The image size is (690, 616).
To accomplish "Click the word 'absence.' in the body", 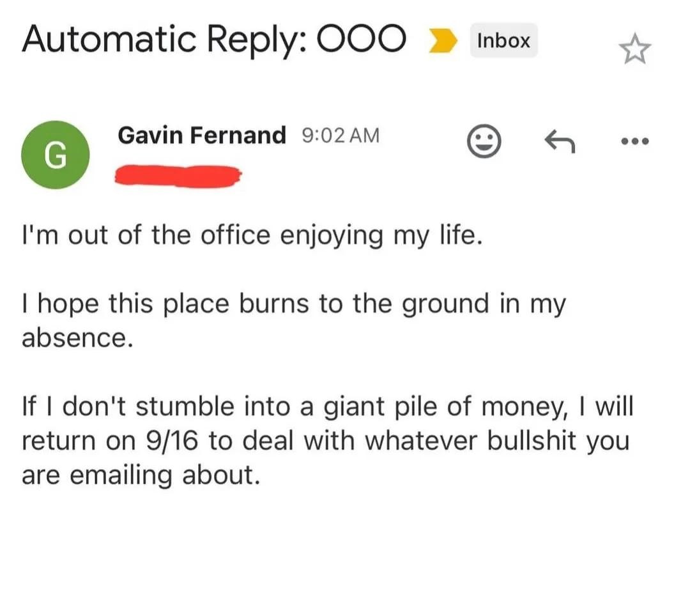I will click(x=77, y=338).
